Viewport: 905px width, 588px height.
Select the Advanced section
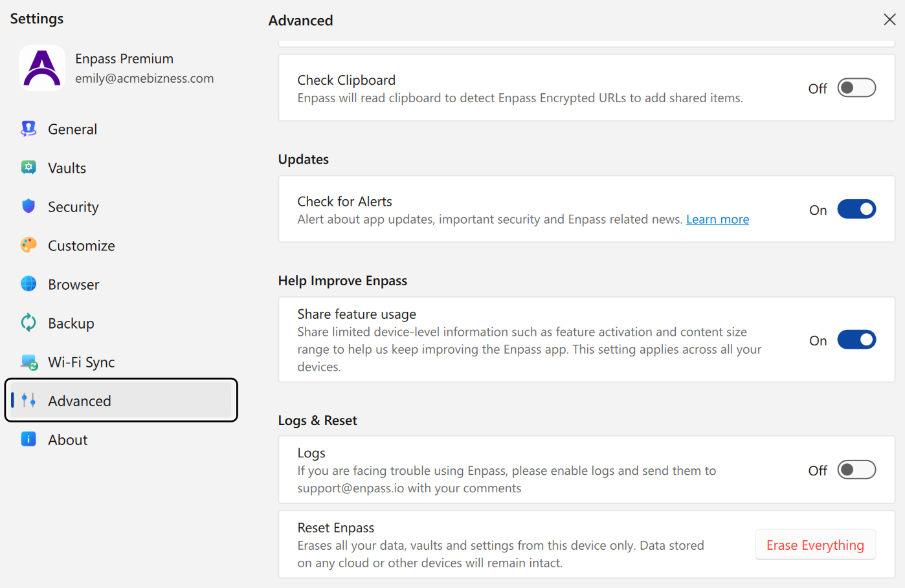[121, 400]
